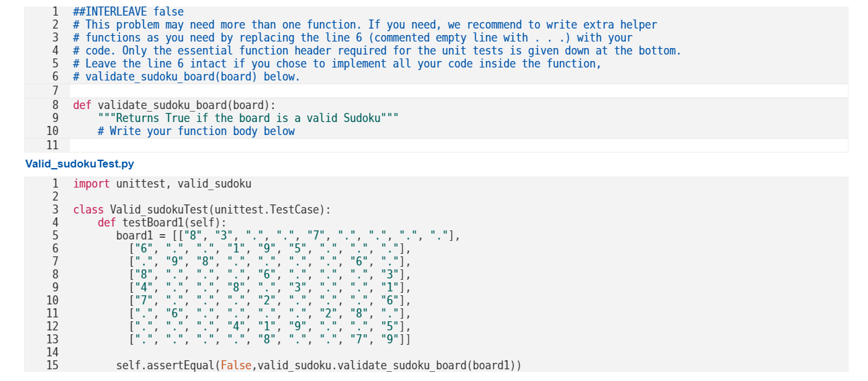The width and height of the screenshot is (868, 381).
Task: Click the False keyword in assertEqual
Action: coord(236,365)
